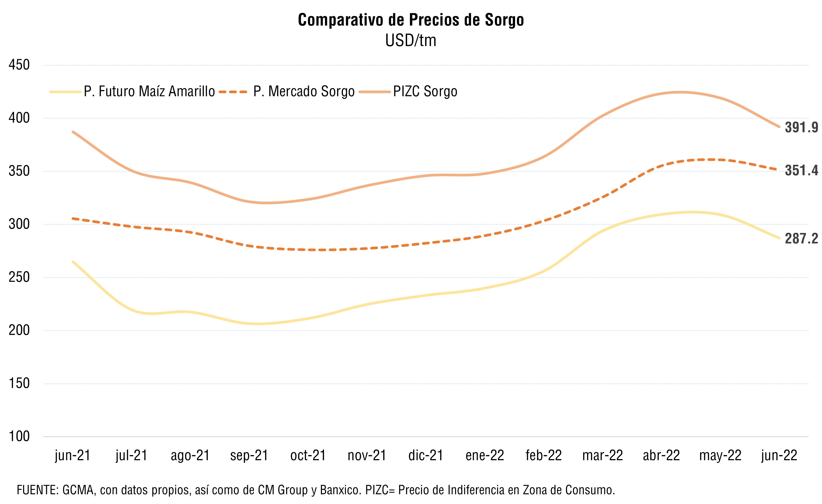Click the jun-22 x-axis label
The width and height of the screenshot is (822, 504).
tap(779, 455)
